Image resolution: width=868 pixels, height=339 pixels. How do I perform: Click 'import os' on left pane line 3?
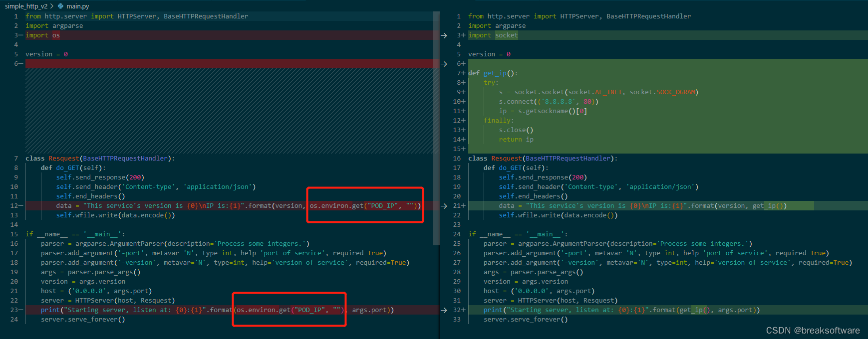[42, 35]
